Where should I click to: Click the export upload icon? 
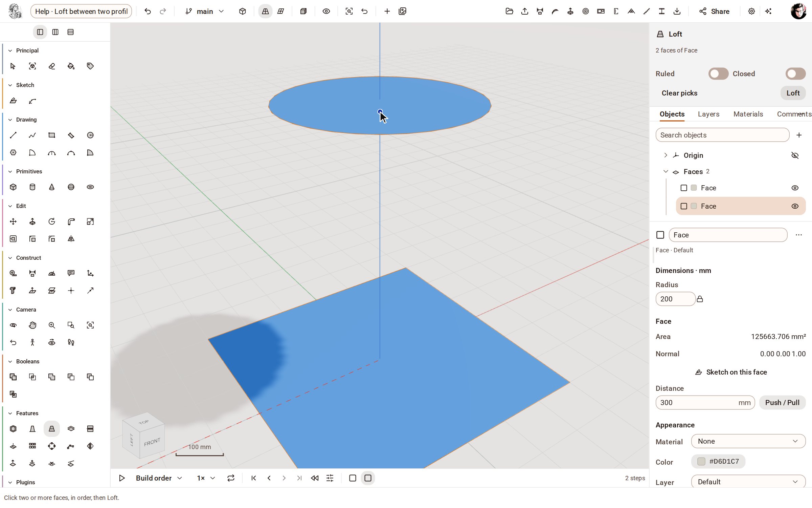coord(525,11)
